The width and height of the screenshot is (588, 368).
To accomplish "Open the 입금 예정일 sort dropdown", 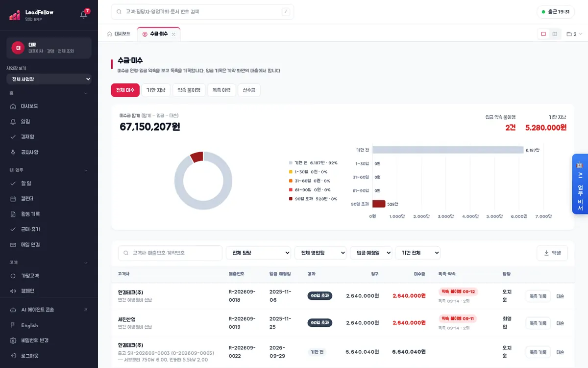I will (371, 253).
